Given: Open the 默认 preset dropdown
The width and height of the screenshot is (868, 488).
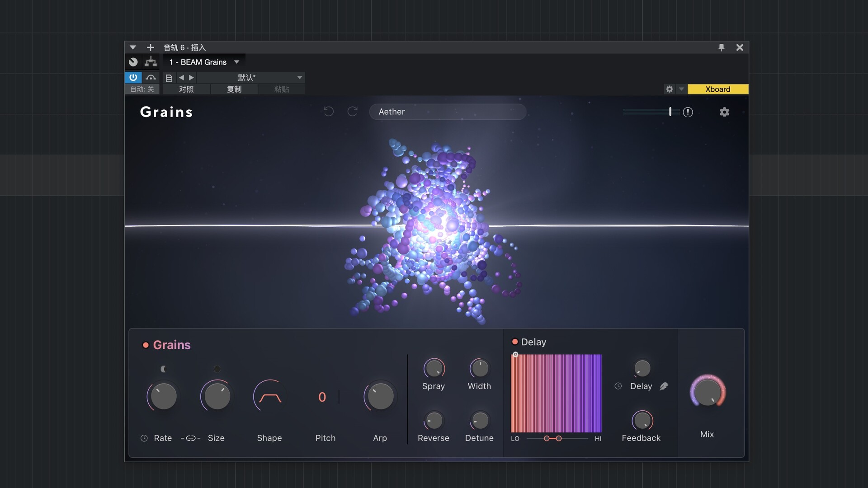Looking at the screenshot, I should [x=299, y=77].
